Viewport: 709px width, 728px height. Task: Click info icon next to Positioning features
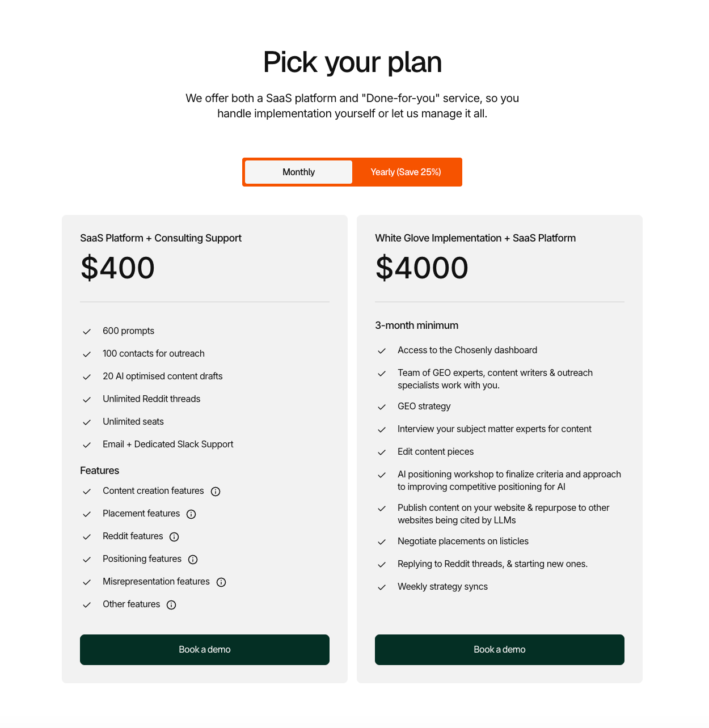[193, 560]
